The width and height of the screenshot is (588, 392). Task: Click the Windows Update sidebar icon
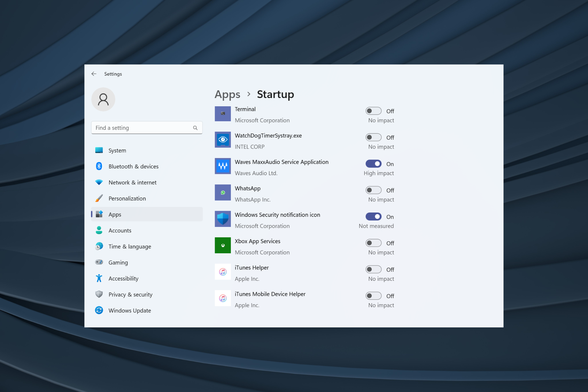[99, 310]
